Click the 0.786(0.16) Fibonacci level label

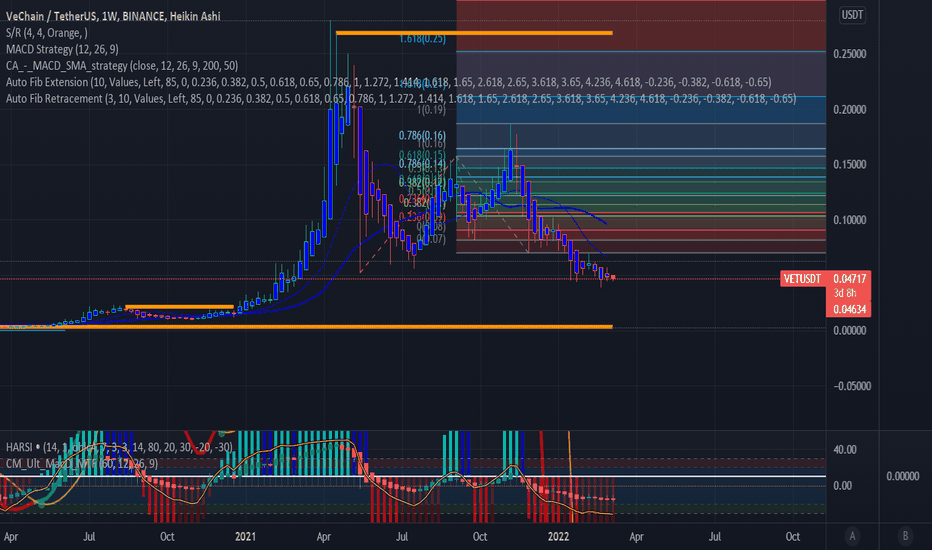coord(422,136)
